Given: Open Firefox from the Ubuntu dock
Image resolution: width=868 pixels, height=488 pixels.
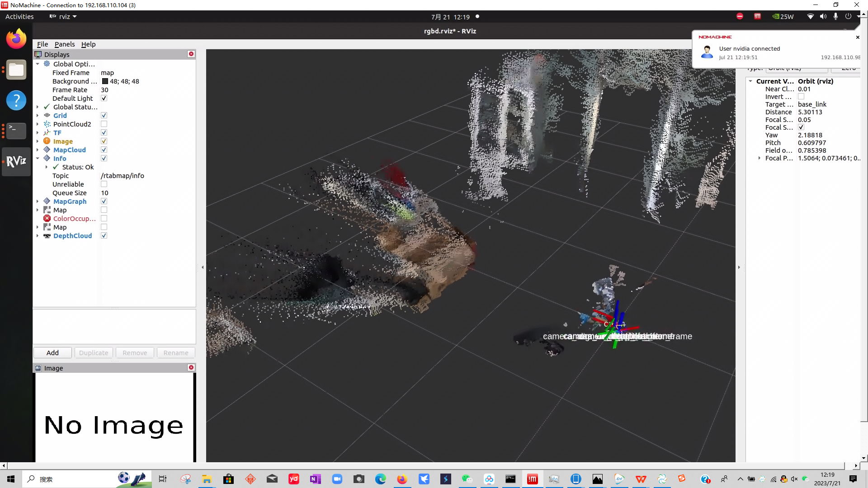Looking at the screenshot, I should (16, 39).
